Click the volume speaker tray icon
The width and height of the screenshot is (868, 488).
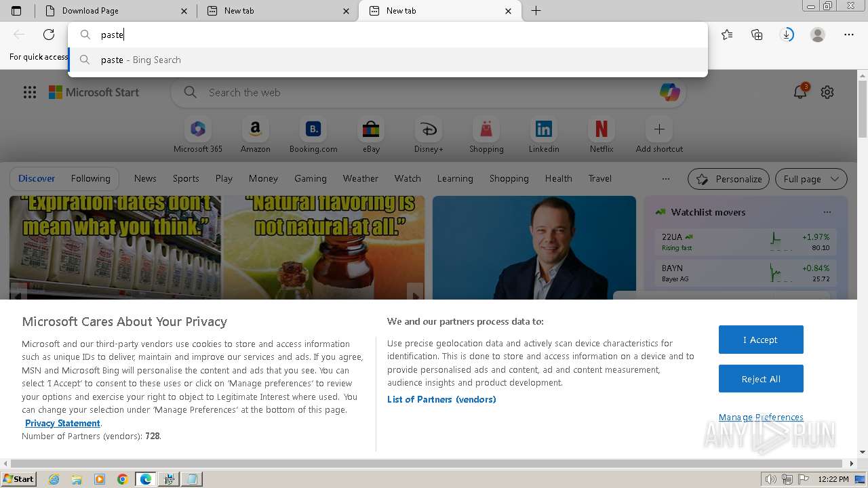click(x=771, y=479)
